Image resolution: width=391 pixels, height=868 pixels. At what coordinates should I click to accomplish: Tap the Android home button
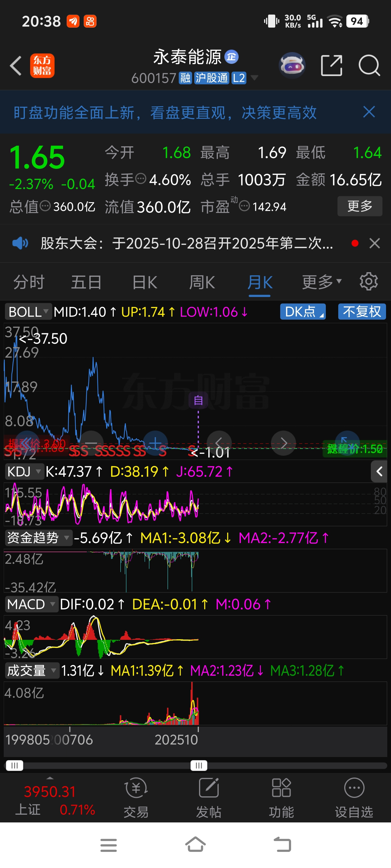[195, 844]
